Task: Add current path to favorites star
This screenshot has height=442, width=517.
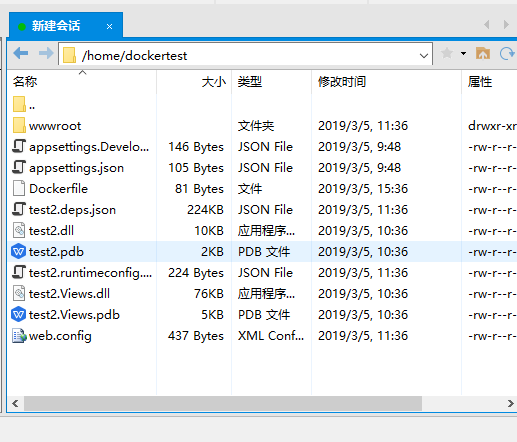Action: [447, 53]
